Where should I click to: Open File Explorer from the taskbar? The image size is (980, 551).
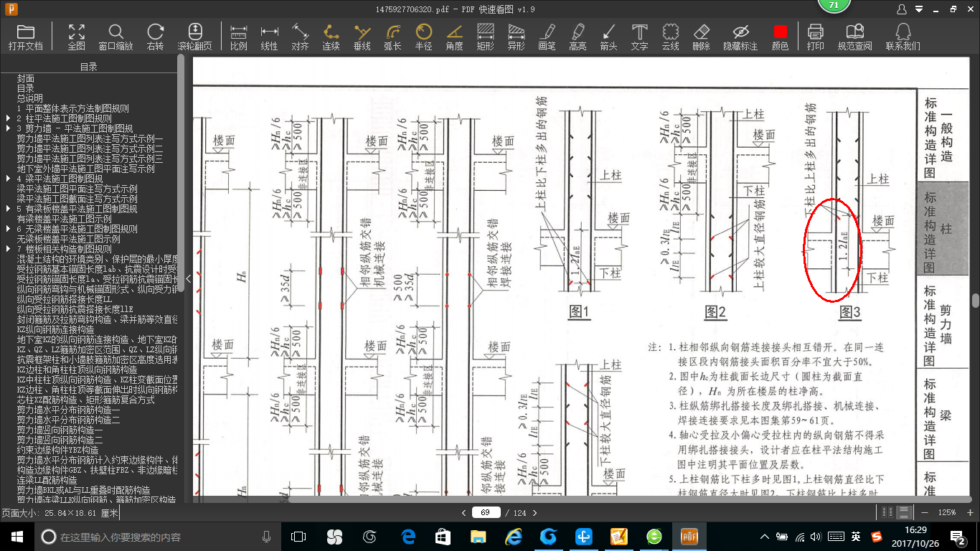pos(478,536)
